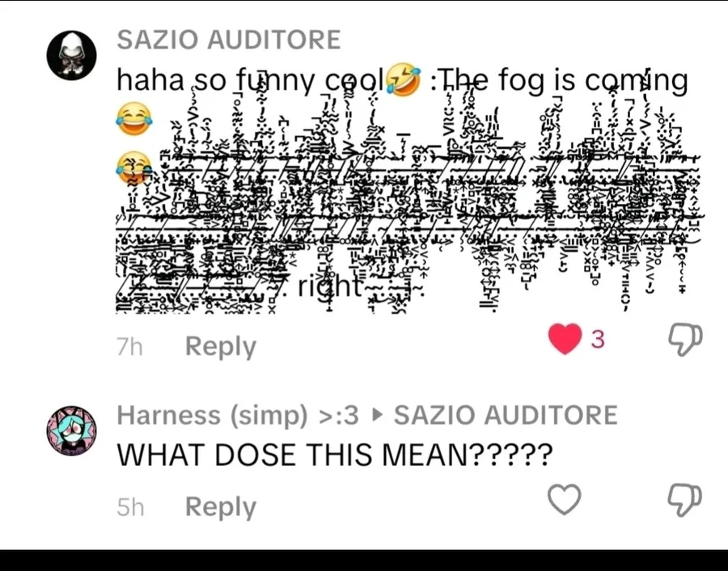728x571 pixels.
Task: Reply to SAZIO AUDITORE's 7h comment
Action: tap(221, 347)
